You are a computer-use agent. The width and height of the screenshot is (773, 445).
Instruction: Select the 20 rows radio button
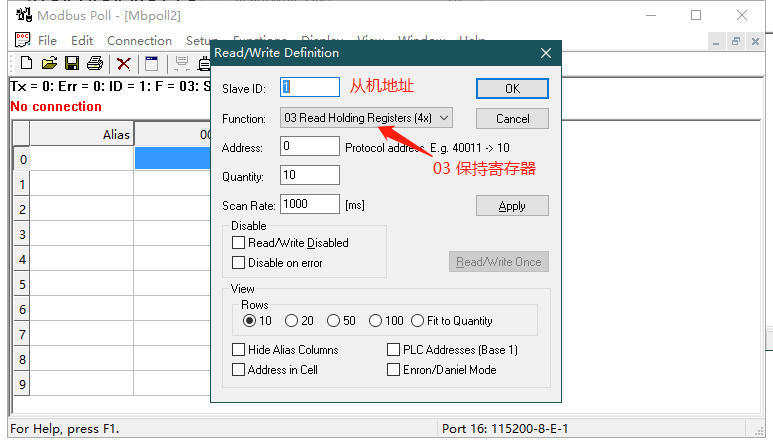click(x=291, y=321)
